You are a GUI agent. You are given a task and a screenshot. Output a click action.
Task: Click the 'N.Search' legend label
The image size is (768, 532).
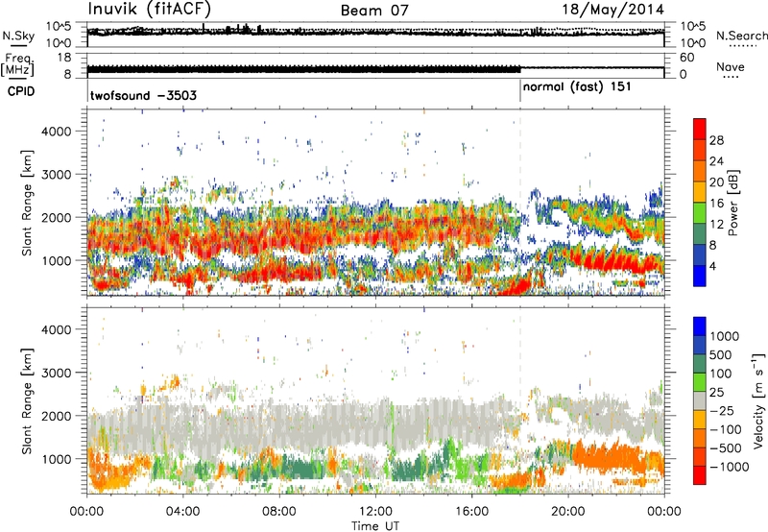tap(742, 36)
